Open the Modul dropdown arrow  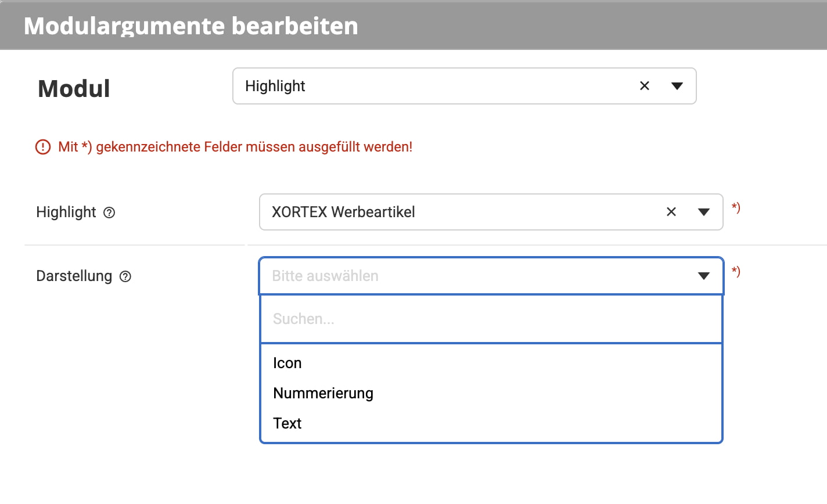[x=677, y=86]
